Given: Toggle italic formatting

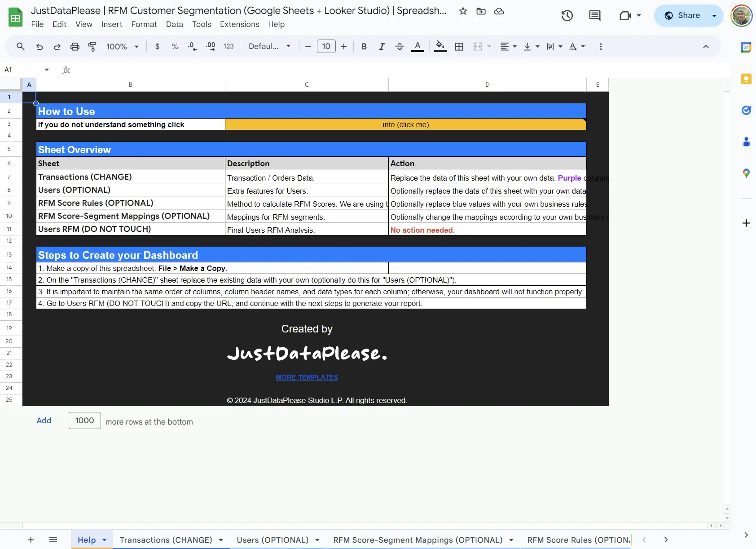Looking at the screenshot, I should [382, 46].
